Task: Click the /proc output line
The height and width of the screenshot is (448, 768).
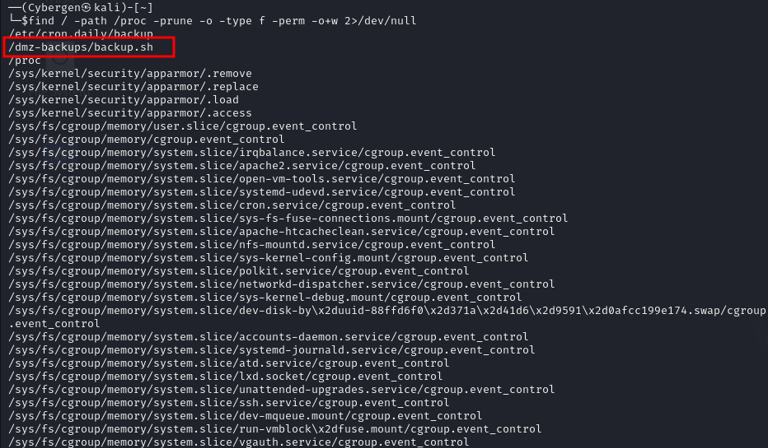Action: point(24,60)
